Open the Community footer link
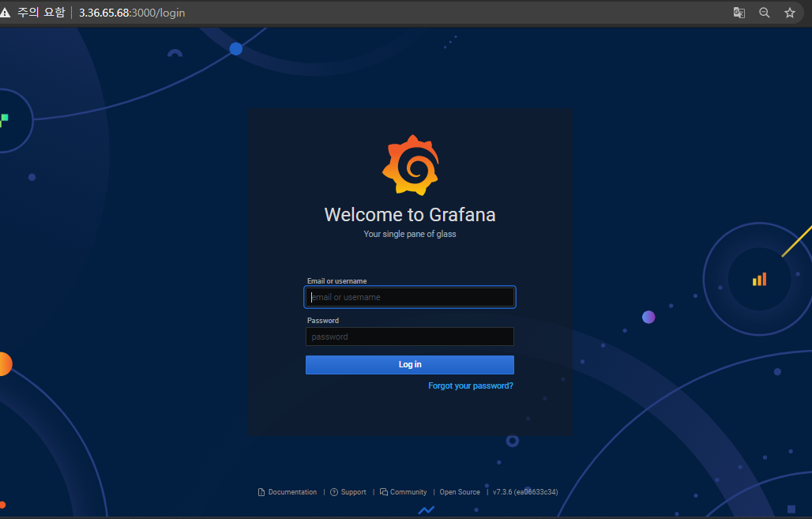 click(x=408, y=492)
